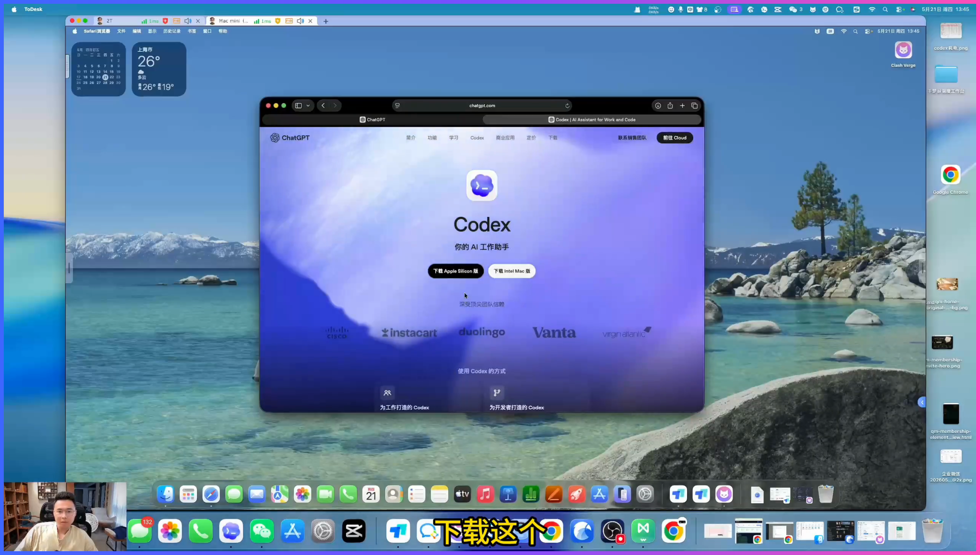
Task: Click 联系销售团队 link
Action: (x=632, y=138)
